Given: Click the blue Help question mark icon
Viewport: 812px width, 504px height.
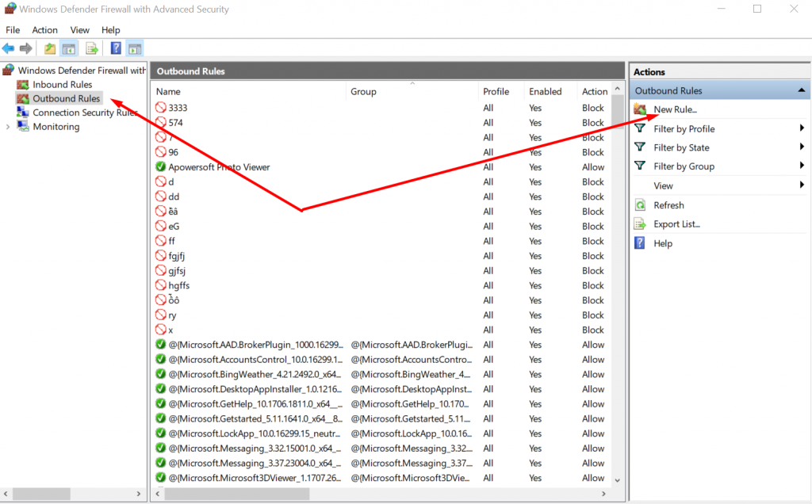Looking at the screenshot, I should pos(116,48).
